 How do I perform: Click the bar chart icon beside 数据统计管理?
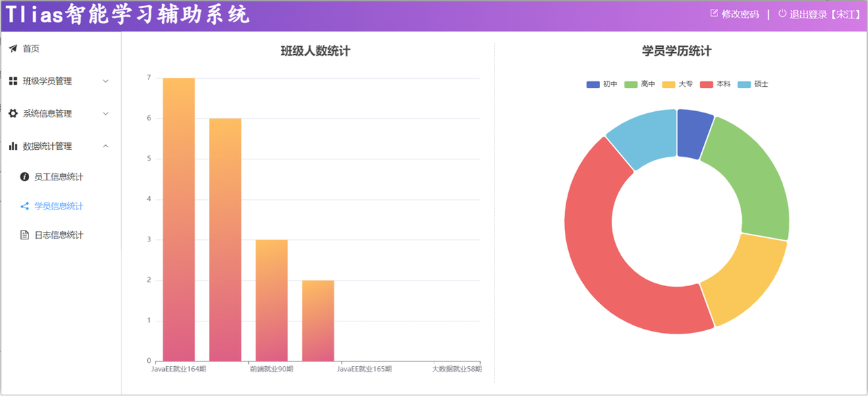[x=13, y=146]
